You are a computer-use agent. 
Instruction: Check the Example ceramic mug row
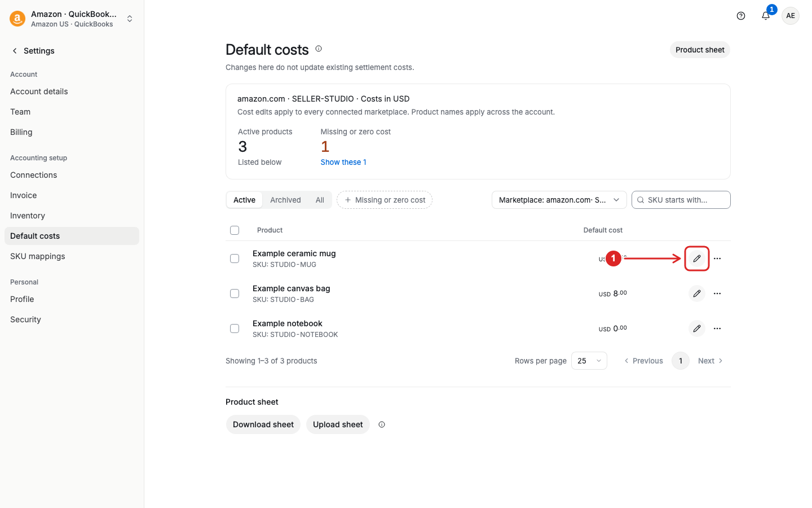click(x=235, y=259)
